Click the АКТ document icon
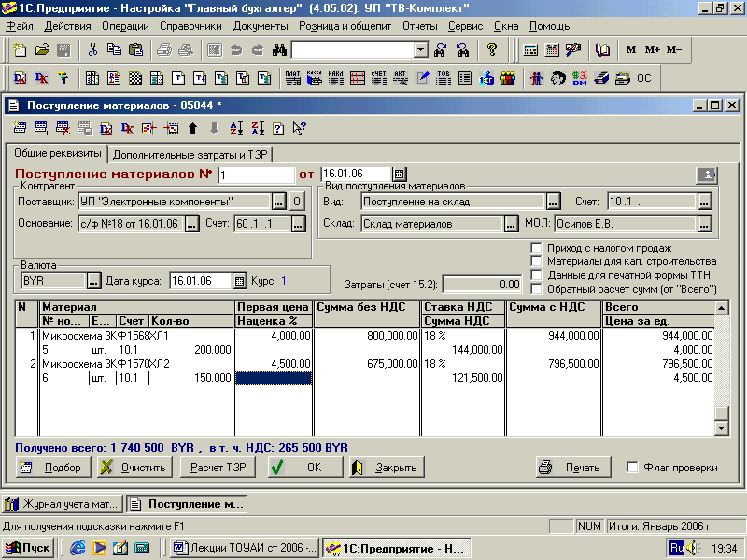The width and height of the screenshot is (747, 560). [x=401, y=77]
